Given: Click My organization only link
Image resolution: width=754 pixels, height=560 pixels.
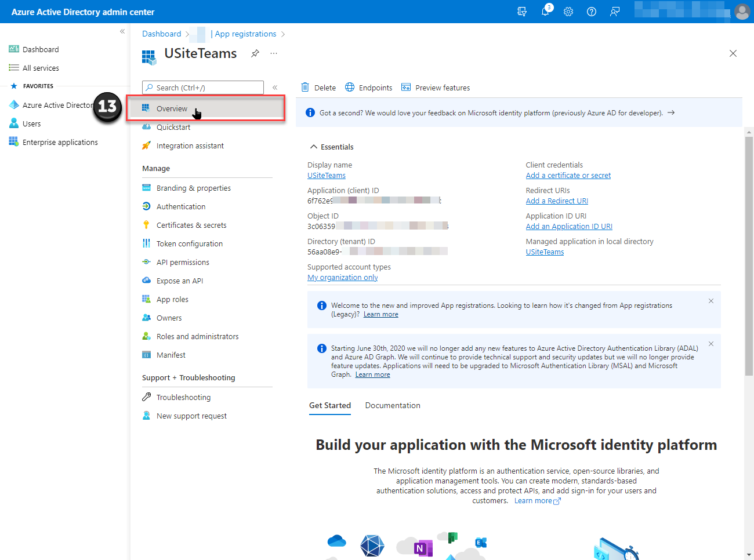Looking at the screenshot, I should [343, 277].
